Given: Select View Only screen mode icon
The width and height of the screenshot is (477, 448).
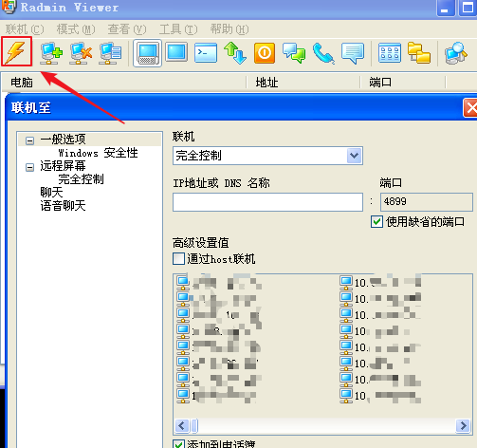Looking at the screenshot, I should [x=176, y=52].
